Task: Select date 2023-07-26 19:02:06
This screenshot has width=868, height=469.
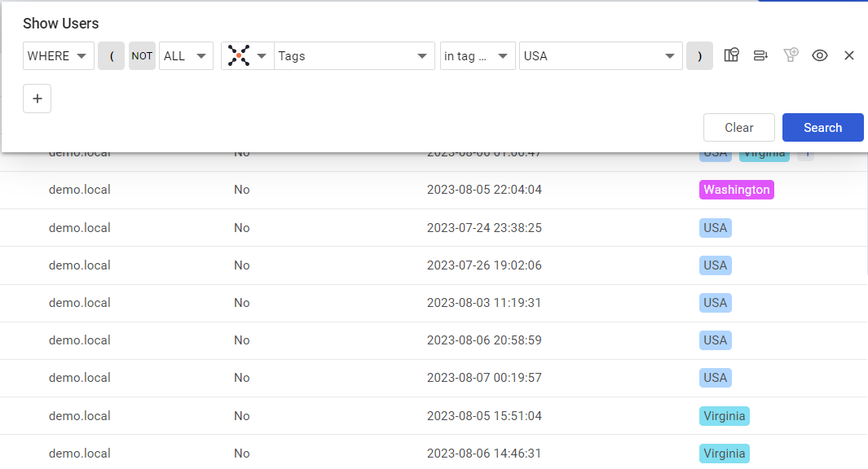Action: tap(484, 265)
